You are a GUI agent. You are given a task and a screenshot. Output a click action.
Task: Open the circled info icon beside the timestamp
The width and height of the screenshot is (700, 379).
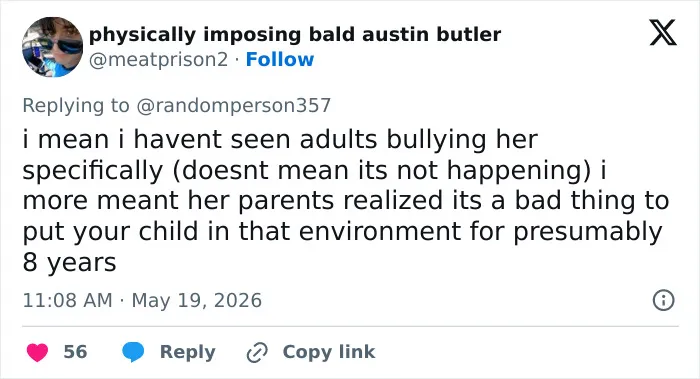pyautogui.click(x=663, y=300)
